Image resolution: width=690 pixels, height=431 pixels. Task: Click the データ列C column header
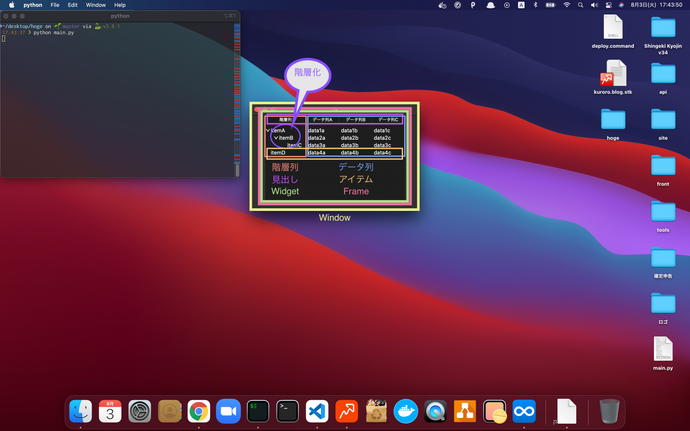388,120
